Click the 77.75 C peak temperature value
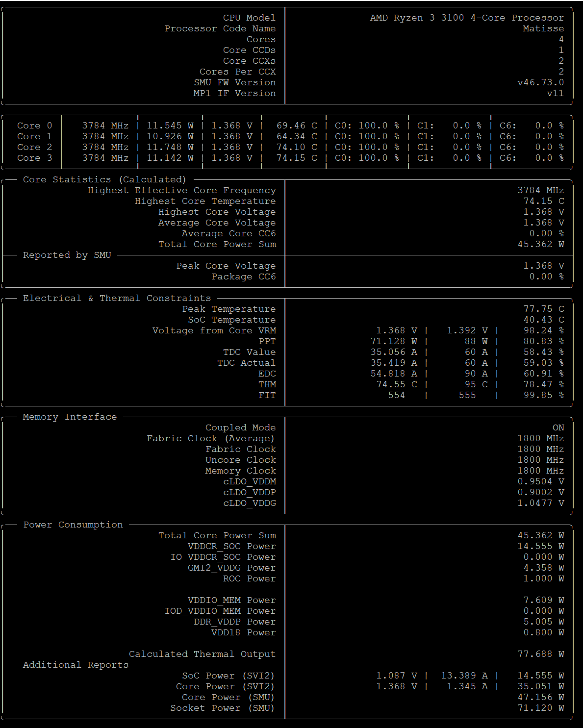This screenshot has height=728, width=583. click(x=543, y=309)
